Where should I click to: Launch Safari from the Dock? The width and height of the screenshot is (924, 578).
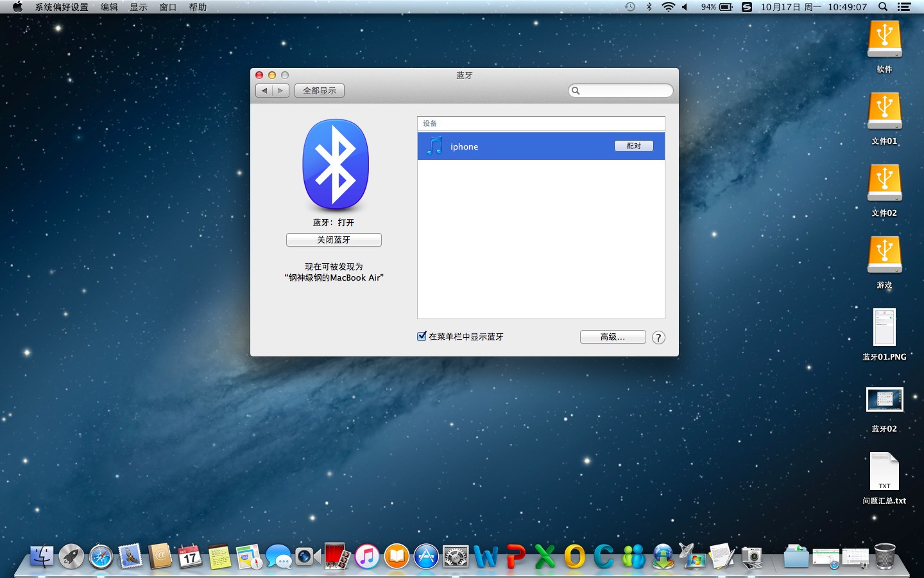[x=101, y=556]
